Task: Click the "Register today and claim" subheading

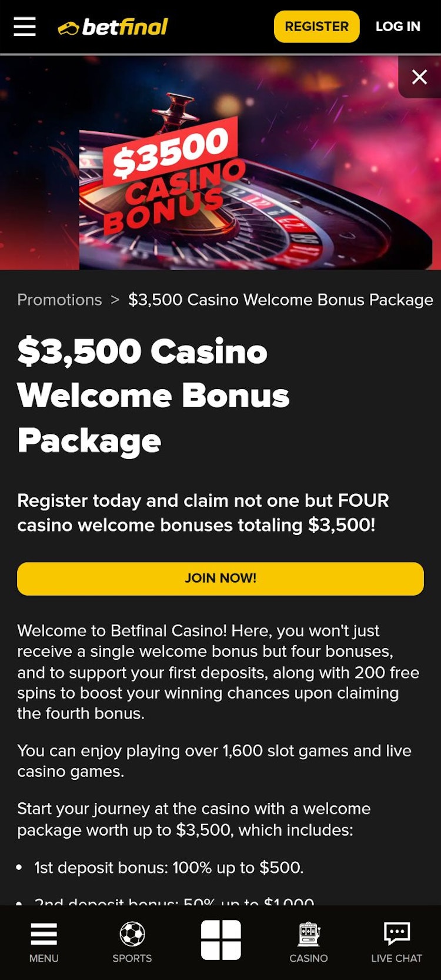Action: pyautogui.click(x=203, y=513)
